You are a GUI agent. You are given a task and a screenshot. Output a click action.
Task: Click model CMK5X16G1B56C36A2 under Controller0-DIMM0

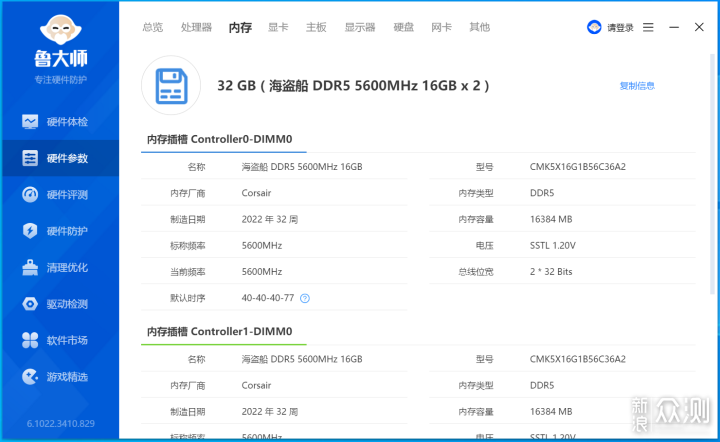[578, 167]
